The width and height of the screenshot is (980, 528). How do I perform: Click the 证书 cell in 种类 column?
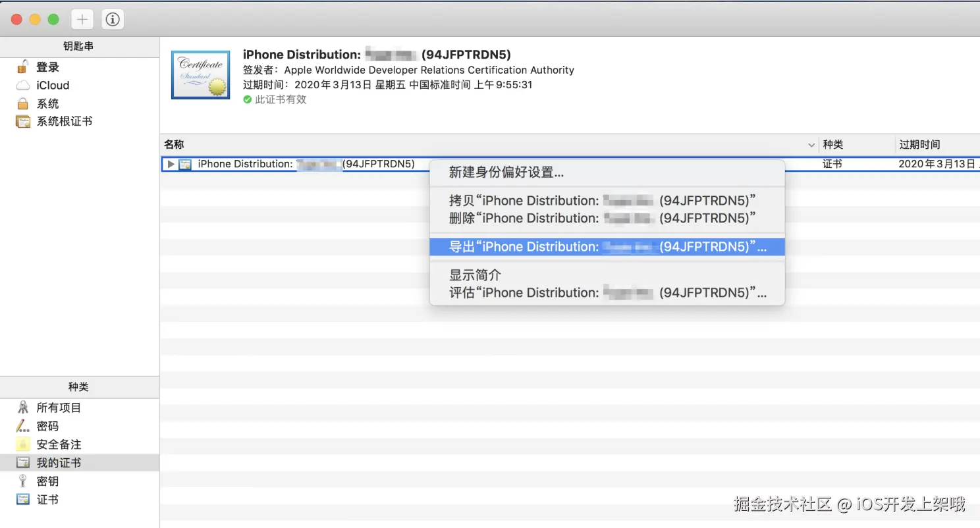click(x=832, y=164)
